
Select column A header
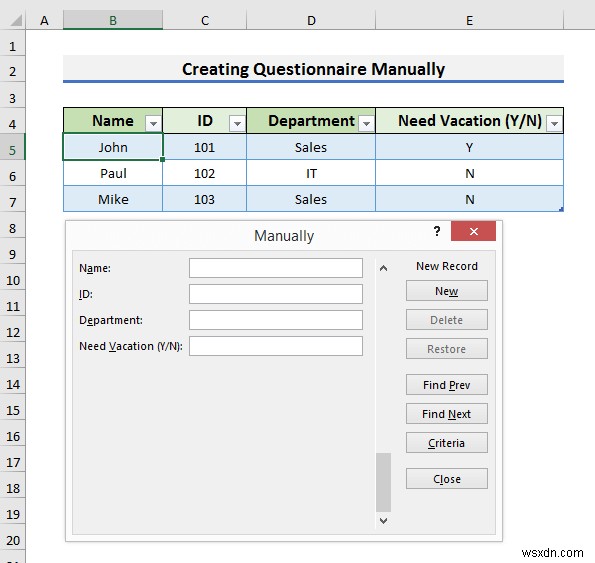44,20
